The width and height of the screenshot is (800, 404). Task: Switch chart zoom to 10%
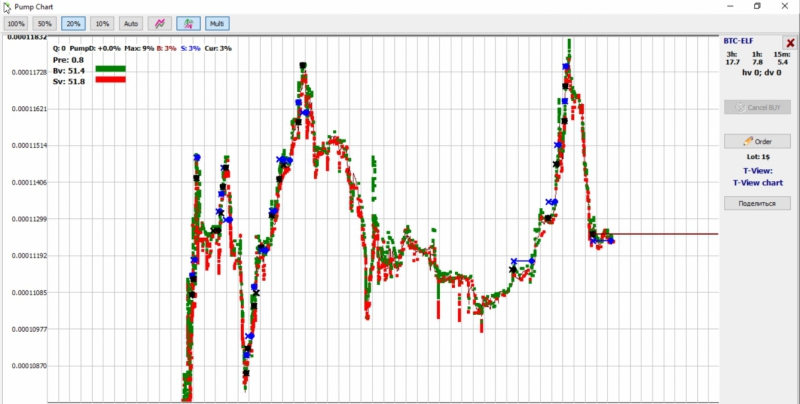coord(102,23)
